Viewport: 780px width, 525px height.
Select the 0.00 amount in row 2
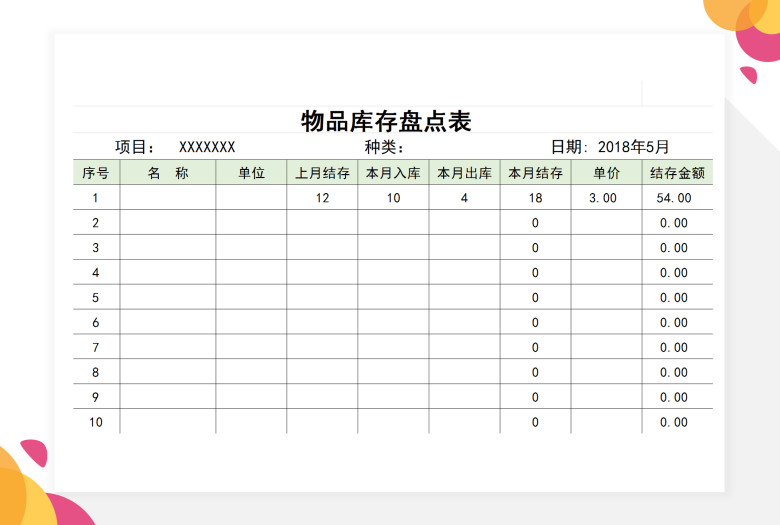pyautogui.click(x=678, y=222)
